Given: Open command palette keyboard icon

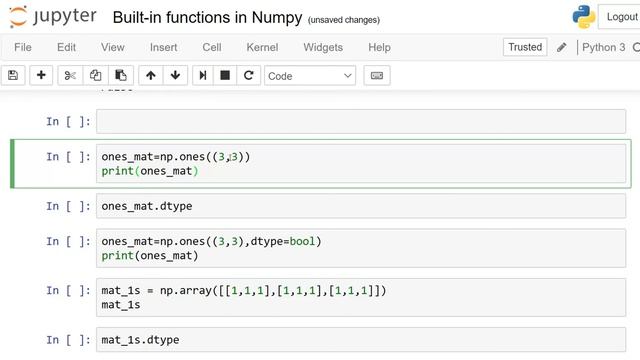Looking at the screenshot, I should click(377, 76).
